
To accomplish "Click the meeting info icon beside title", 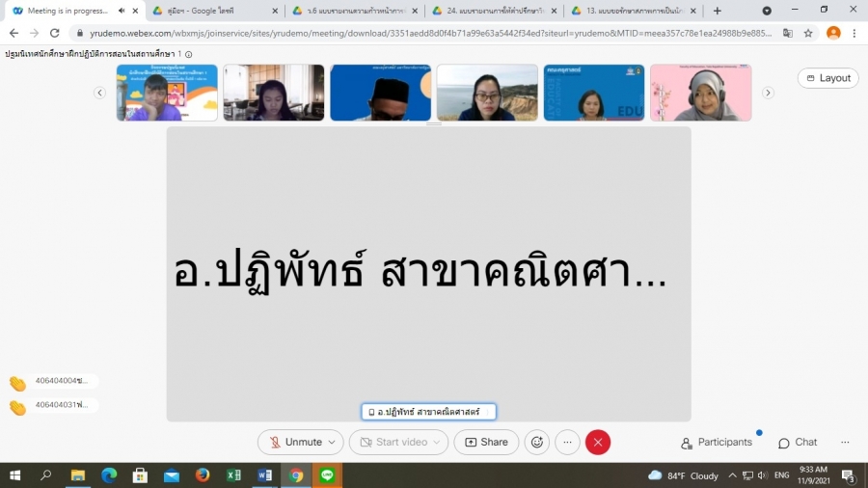I will 189,54.
